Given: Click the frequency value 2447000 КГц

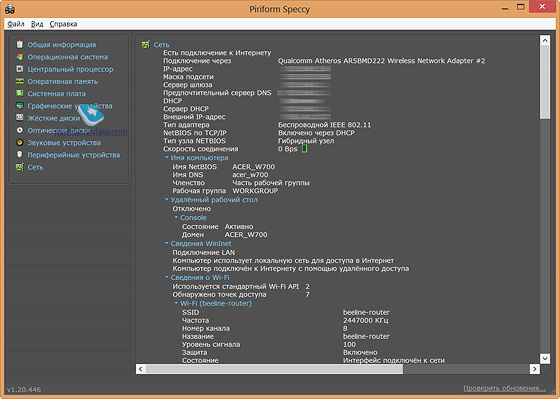Looking at the screenshot, I should (x=365, y=320).
